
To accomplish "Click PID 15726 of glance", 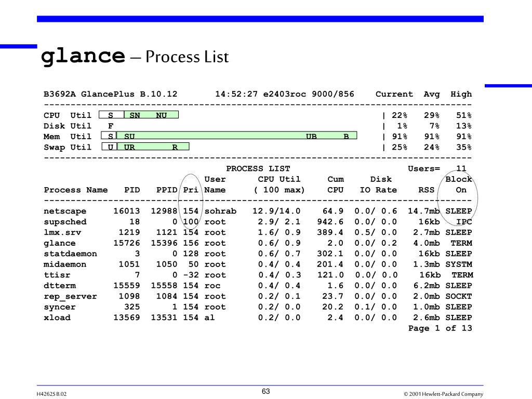I will [127, 243].
